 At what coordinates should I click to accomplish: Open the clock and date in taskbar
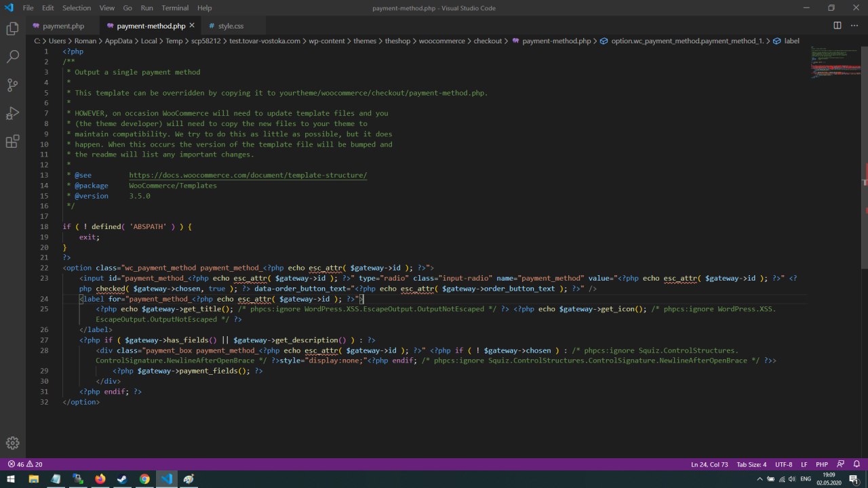point(829,479)
